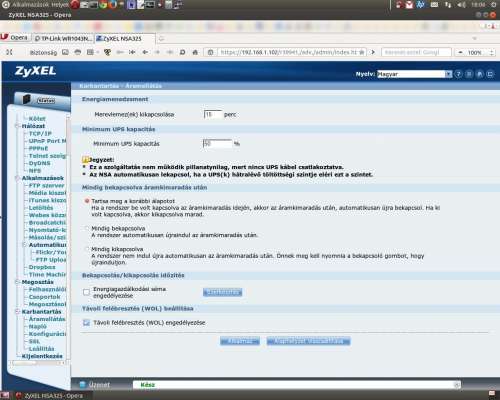
Task: Switch to the TP-Link WR1043N tab
Action: click(63, 39)
